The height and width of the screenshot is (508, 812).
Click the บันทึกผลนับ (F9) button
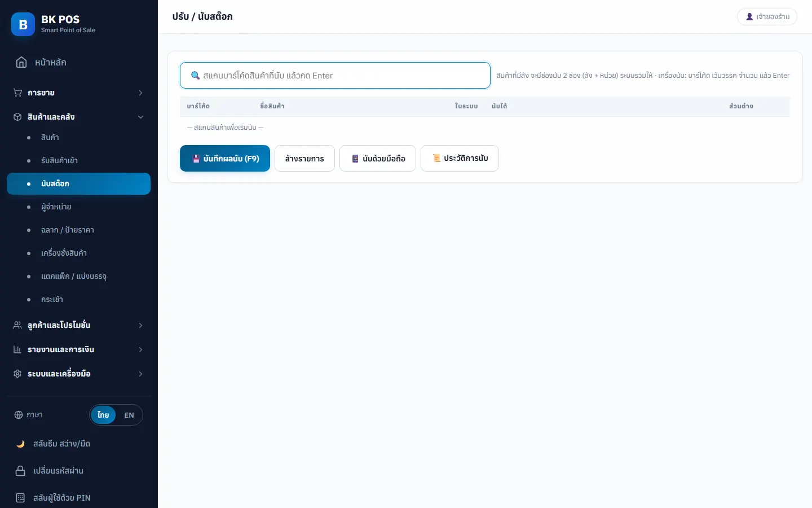tap(225, 159)
